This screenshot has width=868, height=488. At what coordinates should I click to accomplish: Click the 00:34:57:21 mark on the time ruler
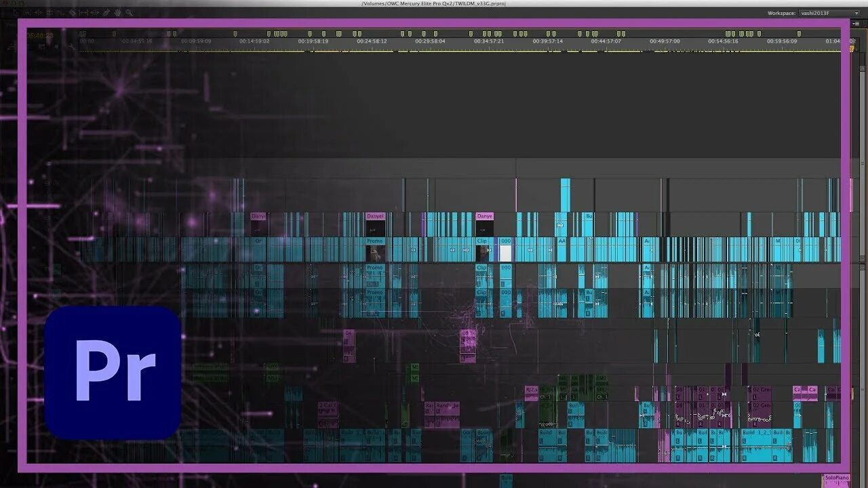pyautogui.click(x=489, y=41)
